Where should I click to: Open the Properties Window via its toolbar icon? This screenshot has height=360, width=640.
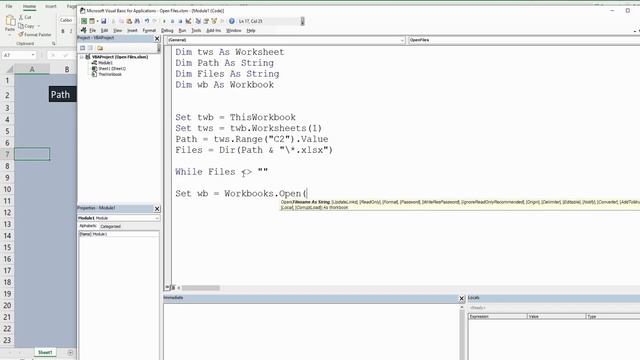(206, 21)
